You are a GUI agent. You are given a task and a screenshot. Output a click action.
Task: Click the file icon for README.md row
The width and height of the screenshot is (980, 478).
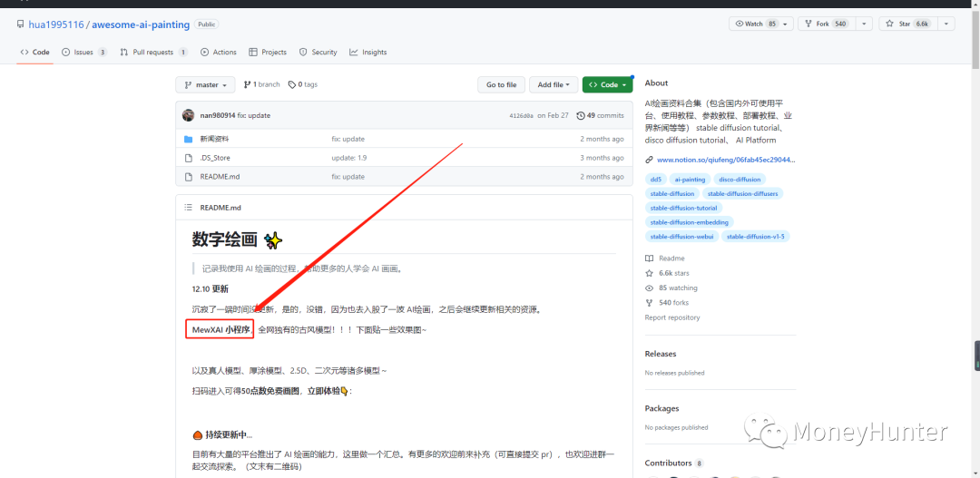pyautogui.click(x=188, y=177)
